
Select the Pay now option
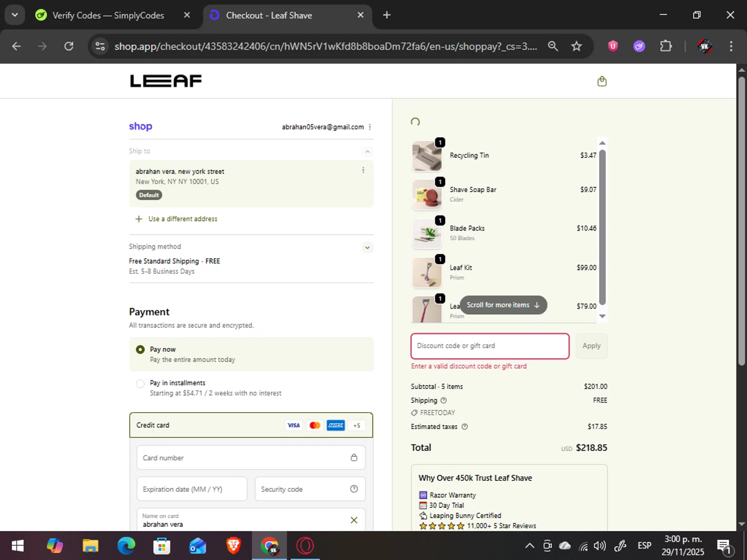[140, 349]
